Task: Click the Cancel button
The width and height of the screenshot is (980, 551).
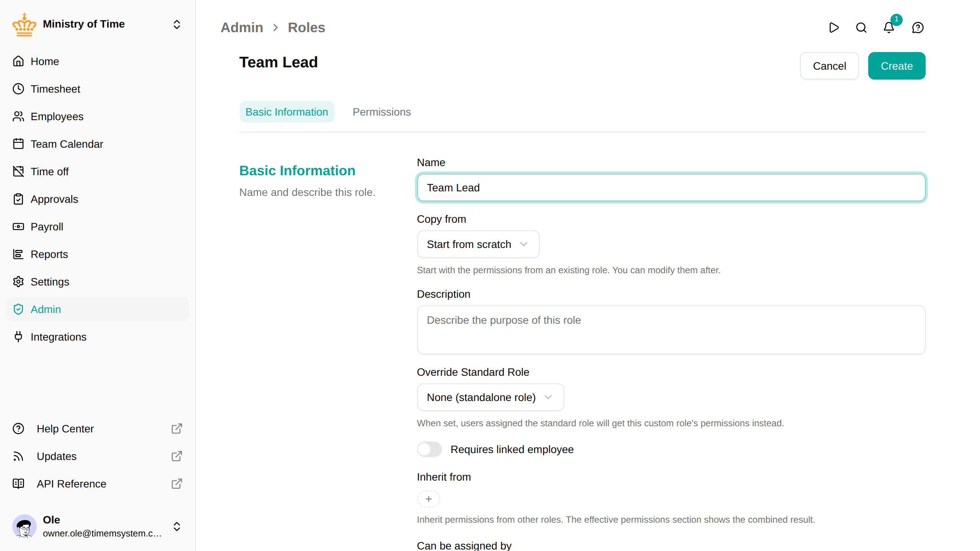Action: pyautogui.click(x=829, y=66)
